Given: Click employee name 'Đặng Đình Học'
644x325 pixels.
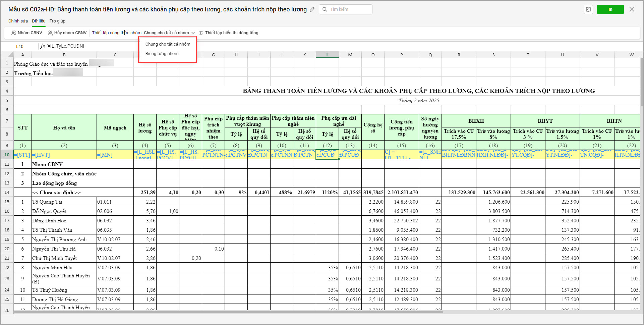Looking at the screenshot, I should [49, 221].
